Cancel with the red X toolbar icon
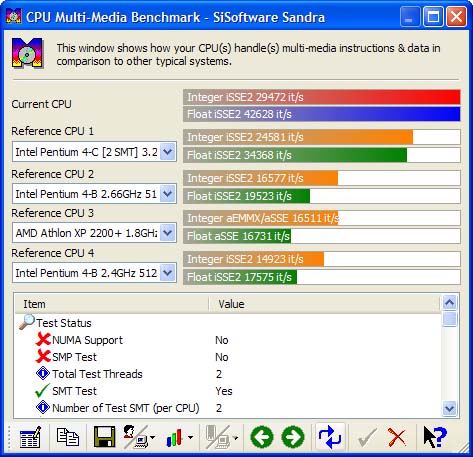This screenshot has width=473, height=457. 397,437
